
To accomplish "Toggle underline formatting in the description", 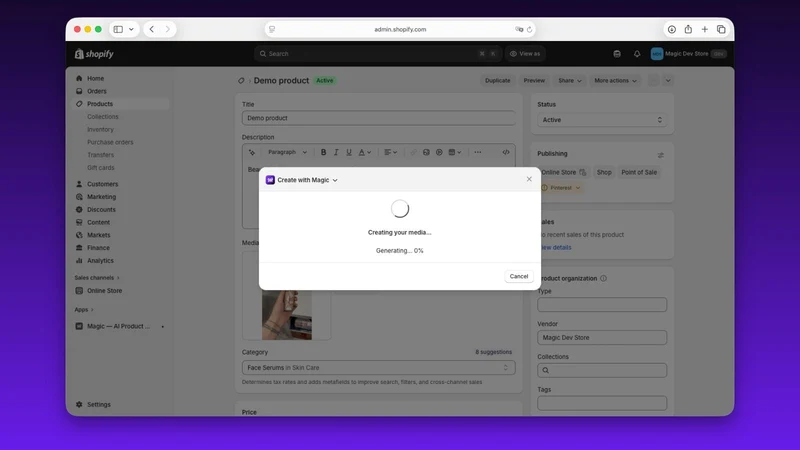I will tap(349, 152).
